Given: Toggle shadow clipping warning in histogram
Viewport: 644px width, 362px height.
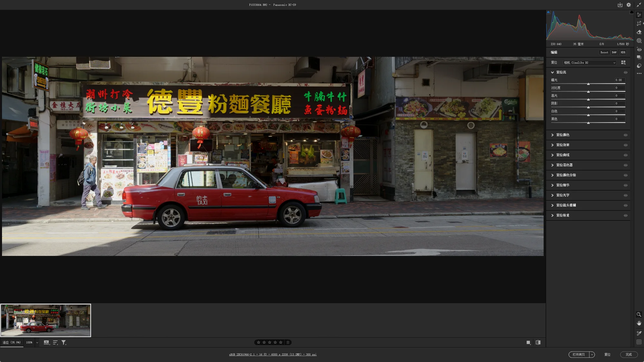Looking at the screenshot, I should [548, 12].
